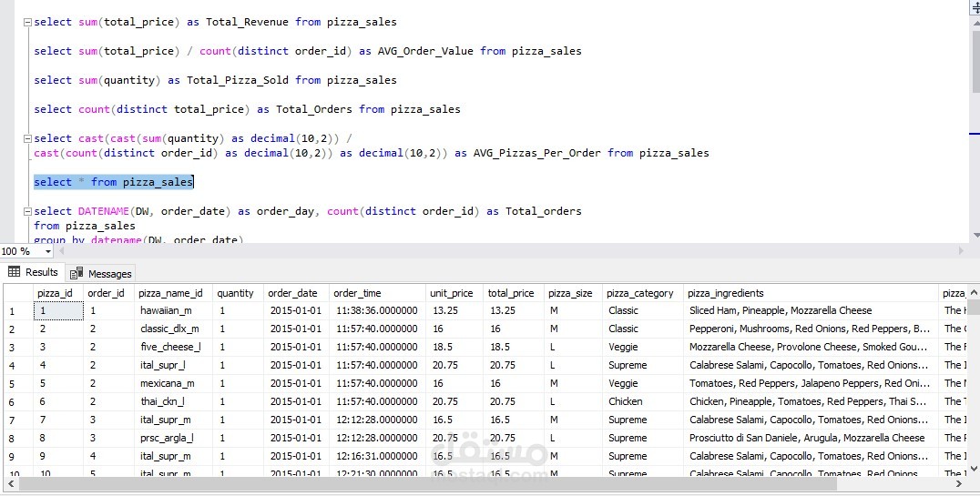Select the 18.5 total_price cell
Viewport: 980px width, 496px height.
pos(513,347)
